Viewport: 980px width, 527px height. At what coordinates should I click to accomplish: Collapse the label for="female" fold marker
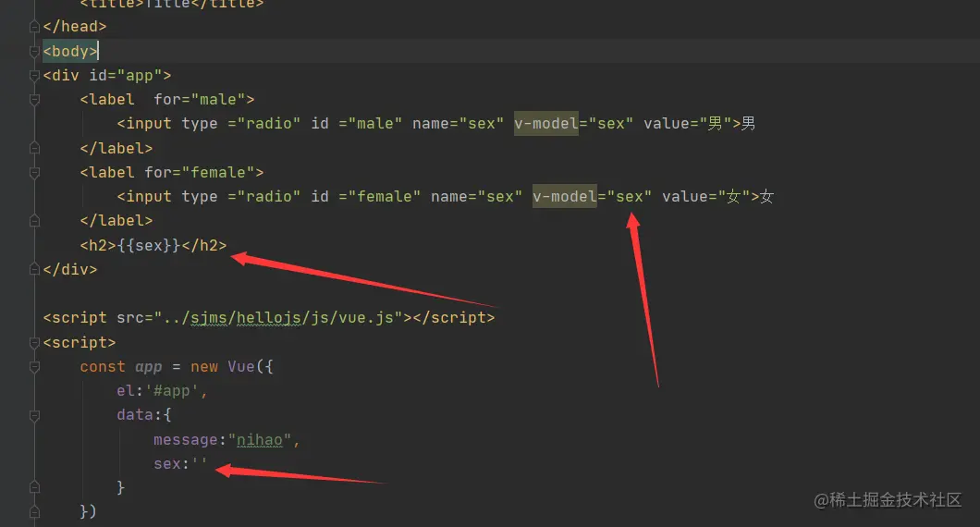click(35, 173)
